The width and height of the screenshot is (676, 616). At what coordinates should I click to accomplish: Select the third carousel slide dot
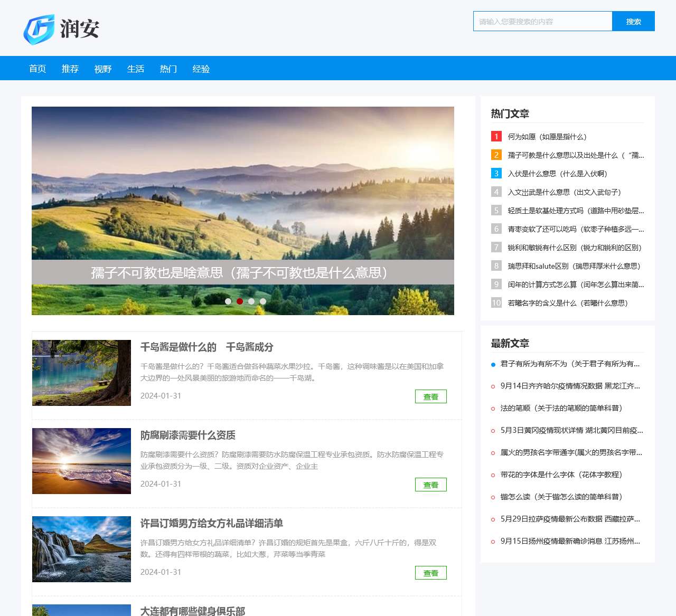coord(251,301)
